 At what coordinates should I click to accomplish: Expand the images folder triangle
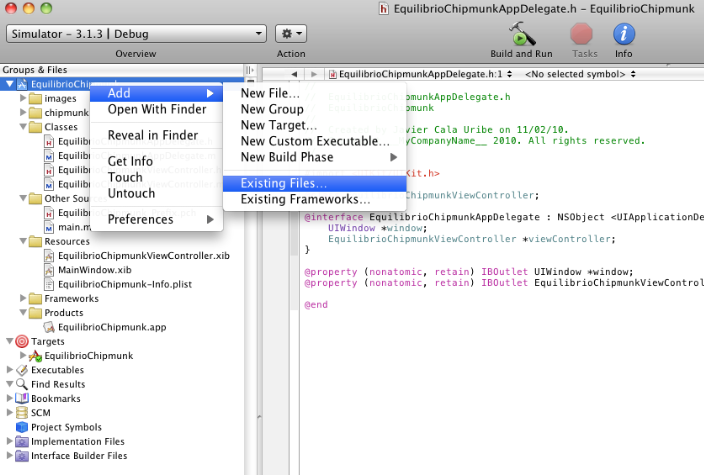[23, 98]
